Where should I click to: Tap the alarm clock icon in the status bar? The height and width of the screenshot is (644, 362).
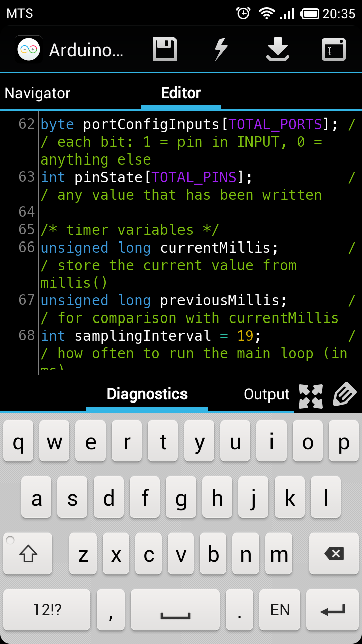pos(244,14)
